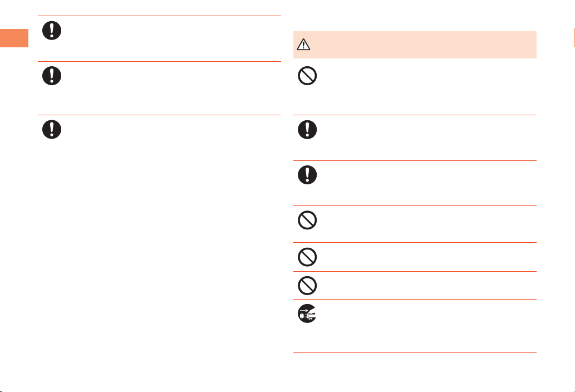The width and height of the screenshot is (575, 392).
Task: Click the second exclamation icon in the right column
Action: click(x=307, y=175)
